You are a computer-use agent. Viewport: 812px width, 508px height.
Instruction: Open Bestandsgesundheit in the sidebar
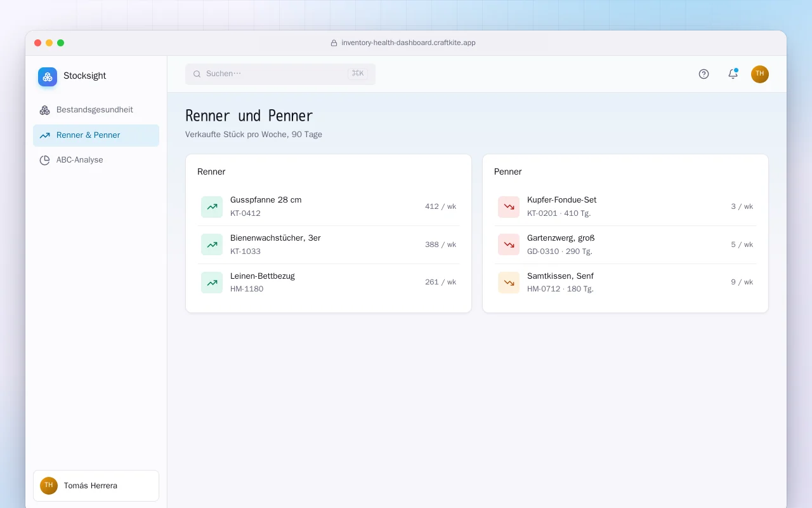[x=96, y=110]
